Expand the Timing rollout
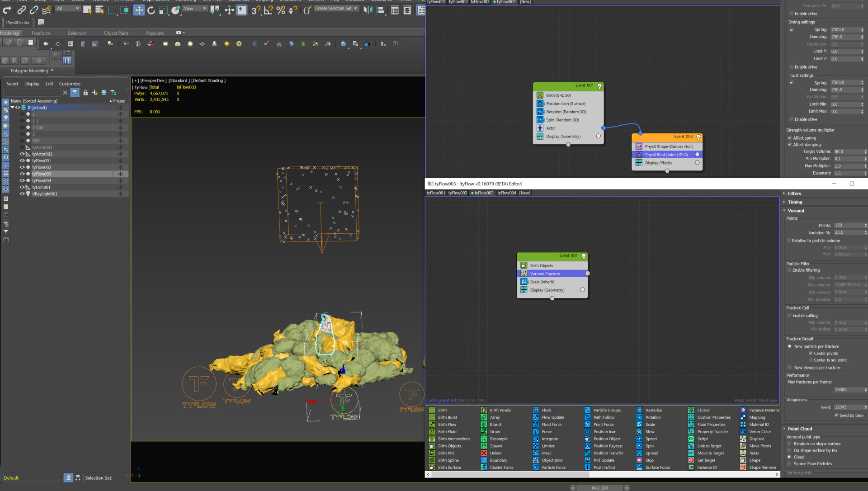This screenshot has width=868, height=491. [x=795, y=202]
